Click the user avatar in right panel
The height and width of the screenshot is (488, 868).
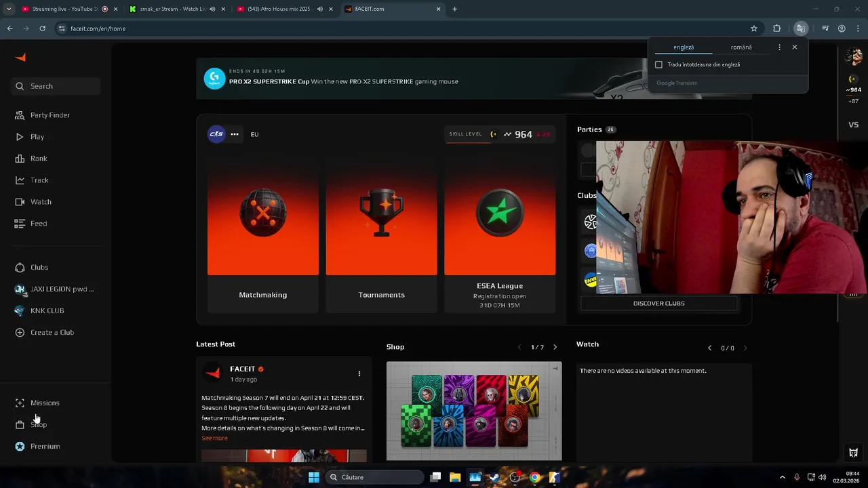(854, 58)
